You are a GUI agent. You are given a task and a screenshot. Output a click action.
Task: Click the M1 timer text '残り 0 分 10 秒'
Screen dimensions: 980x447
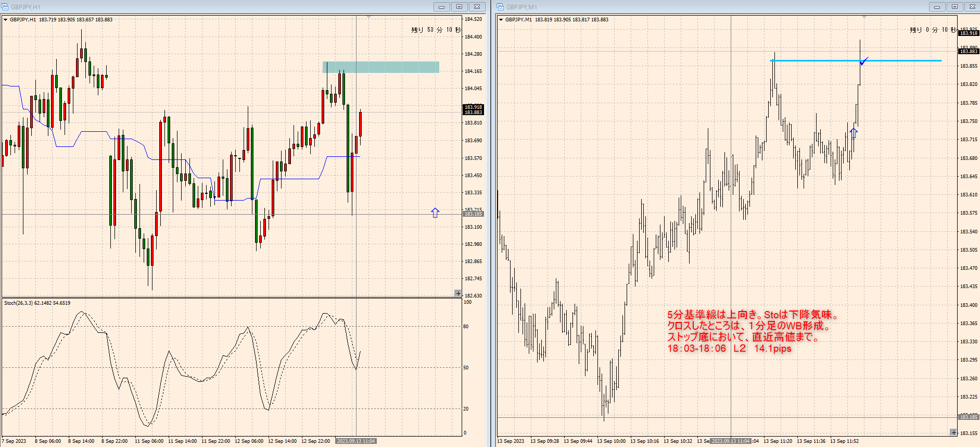click(933, 30)
